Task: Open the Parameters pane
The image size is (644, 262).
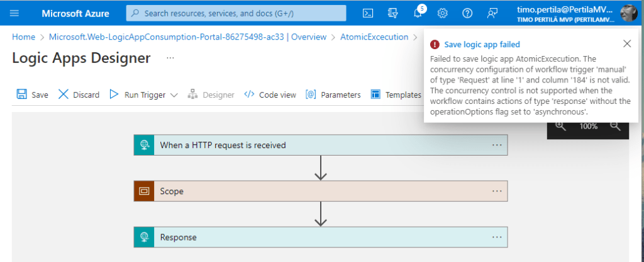Action: 333,94
